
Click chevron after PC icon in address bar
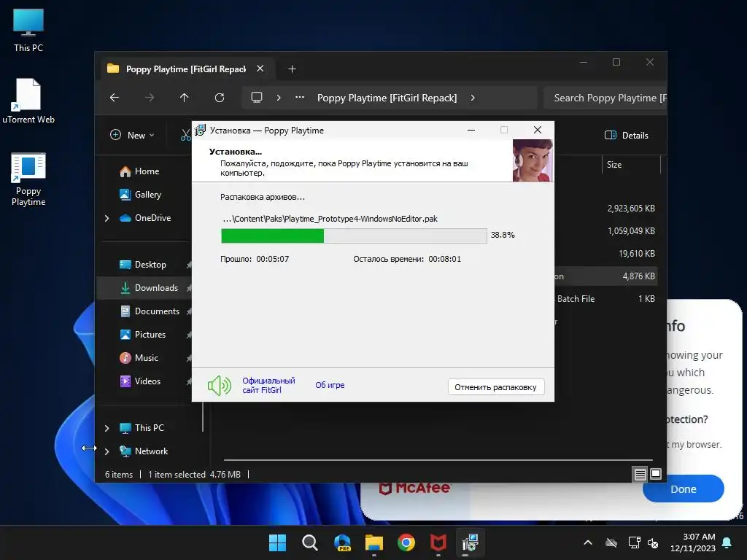[279, 98]
